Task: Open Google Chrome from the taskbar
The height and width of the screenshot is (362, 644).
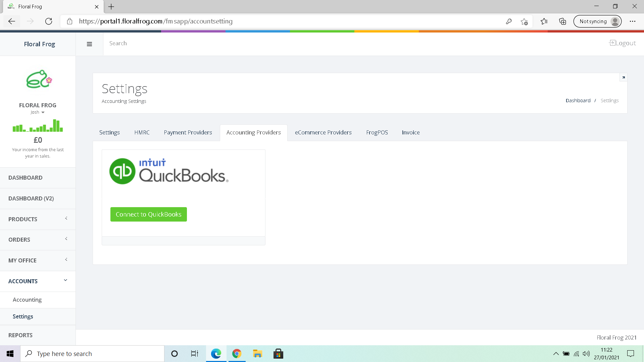Action: (237, 354)
